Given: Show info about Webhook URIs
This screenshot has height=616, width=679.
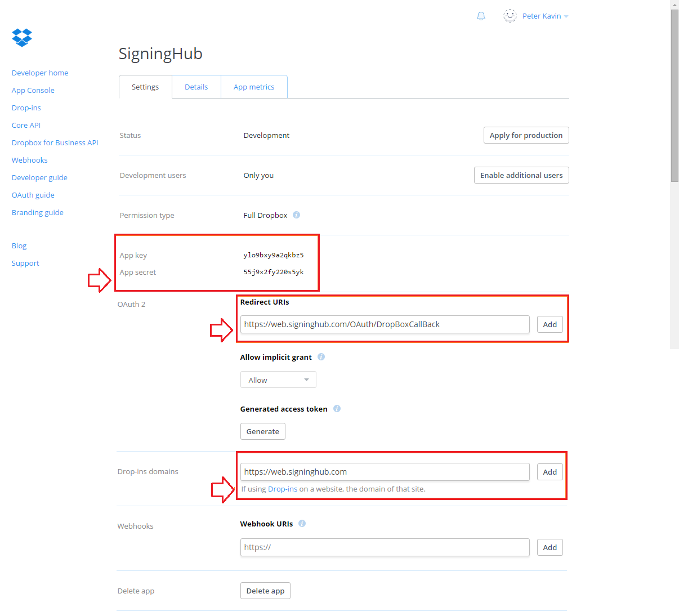Looking at the screenshot, I should coord(302,523).
